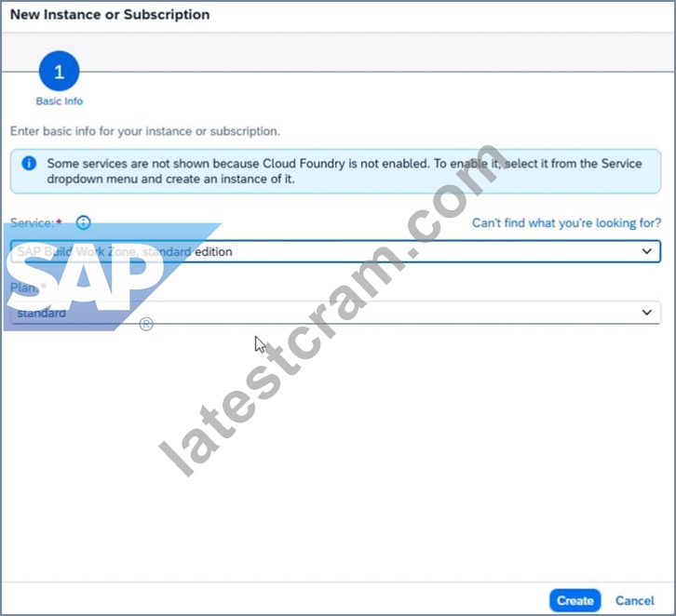This screenshot has height=616, width=676.
Task: Expand the Plan dropdown arrow
Action: (x=647, y=313)
